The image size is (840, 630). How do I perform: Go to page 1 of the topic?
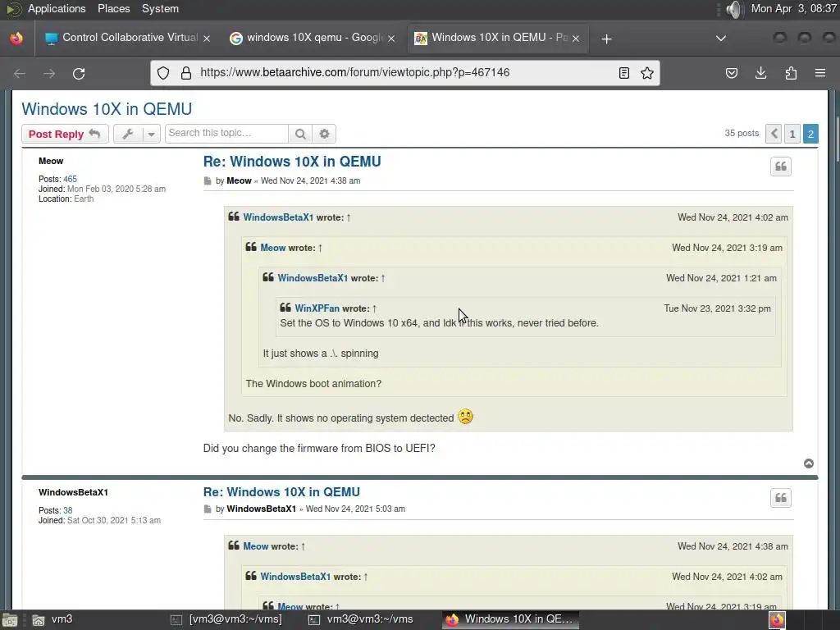tap(792, 134)
